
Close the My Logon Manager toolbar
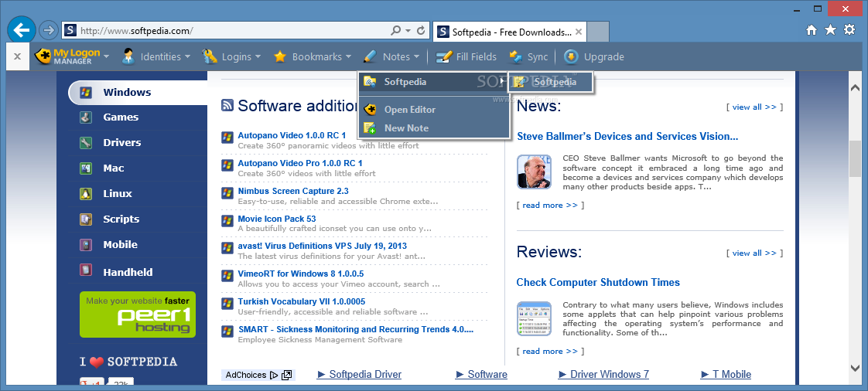17,56
